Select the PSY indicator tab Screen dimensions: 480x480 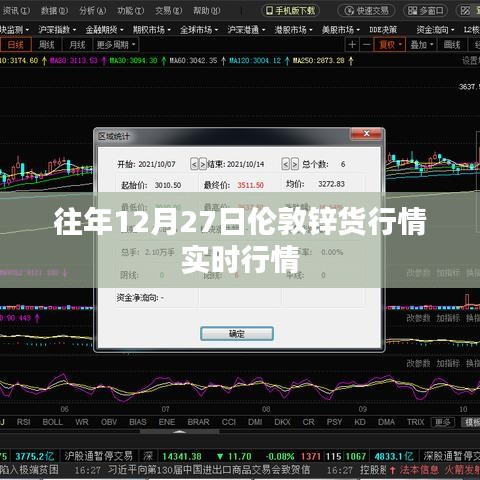click(x=334, y=422)
